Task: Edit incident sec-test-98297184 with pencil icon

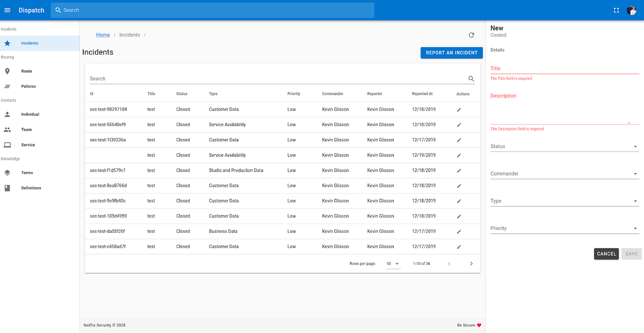Action: point(459,109)
